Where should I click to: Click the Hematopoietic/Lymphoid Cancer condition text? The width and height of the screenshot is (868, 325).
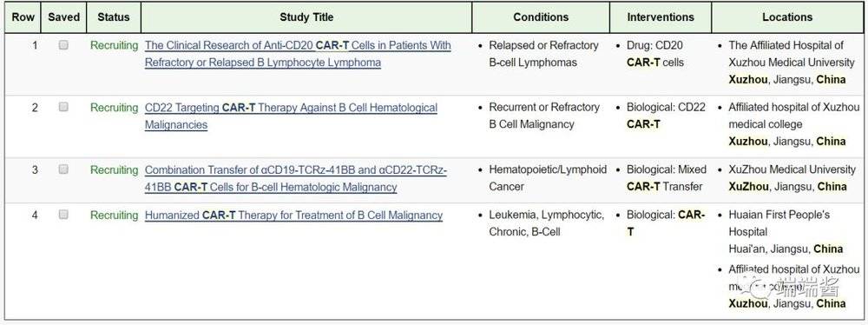tap(548, 178)
